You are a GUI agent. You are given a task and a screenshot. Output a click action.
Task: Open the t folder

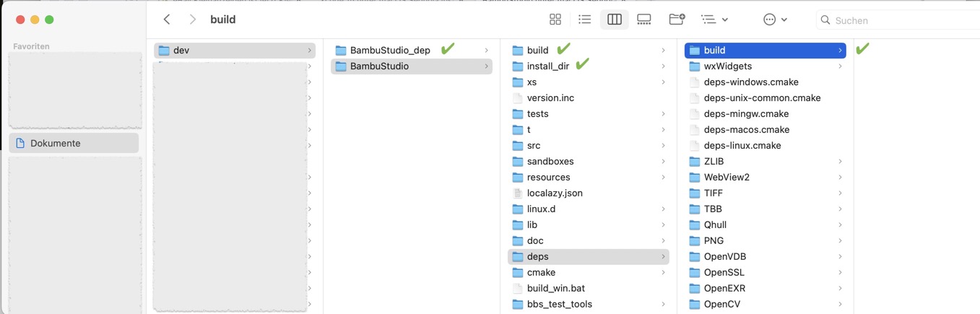click(x=589, y=130)
